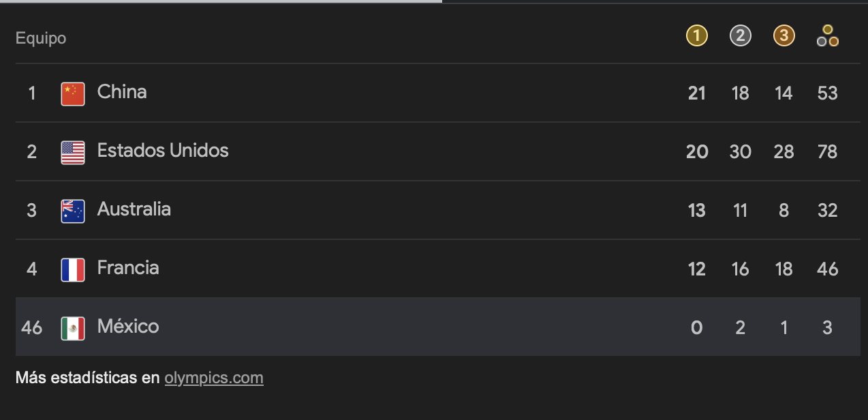Click United States total medals 78

click(x=827, y=152)
